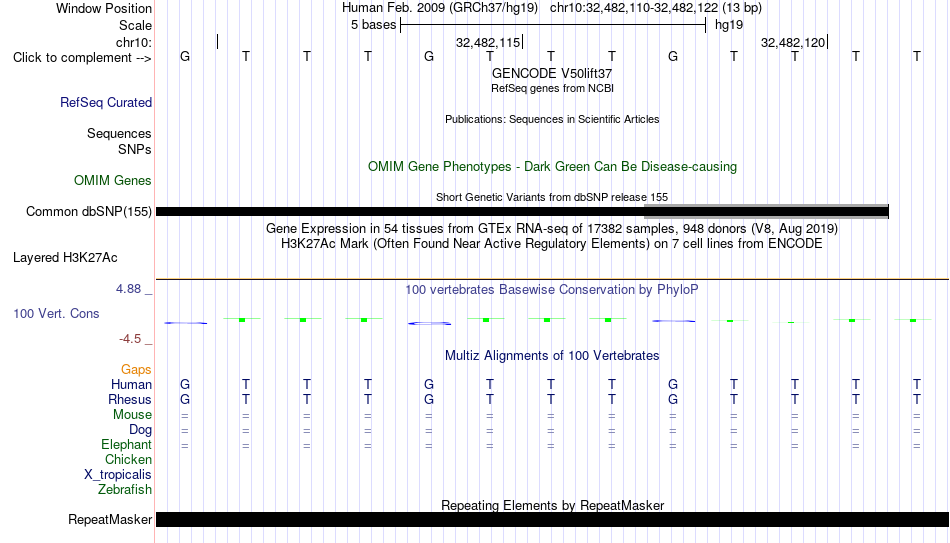Click the first G base in the ruler
Image resolution: width=950 pixels, height=543 pixels.
click(x=185, y=56)
